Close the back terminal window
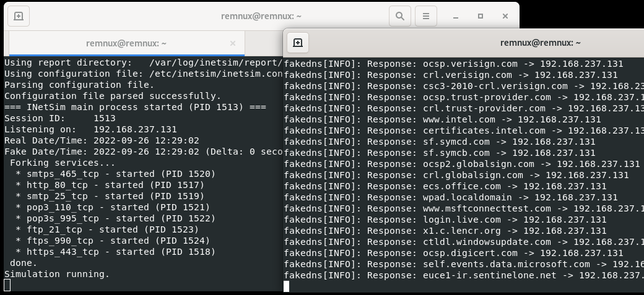This screenshot has width=644, height=295. (x=505, y=16)
